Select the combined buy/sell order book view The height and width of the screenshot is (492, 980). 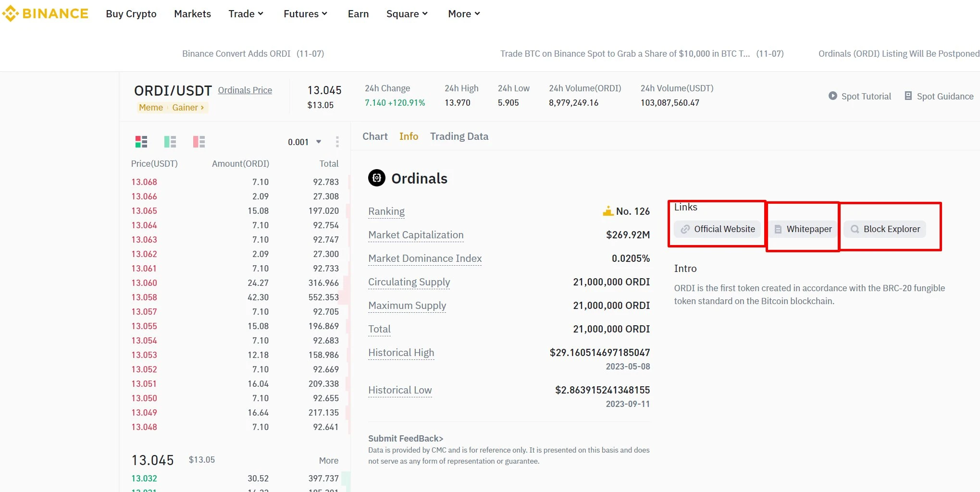(141, 142)
